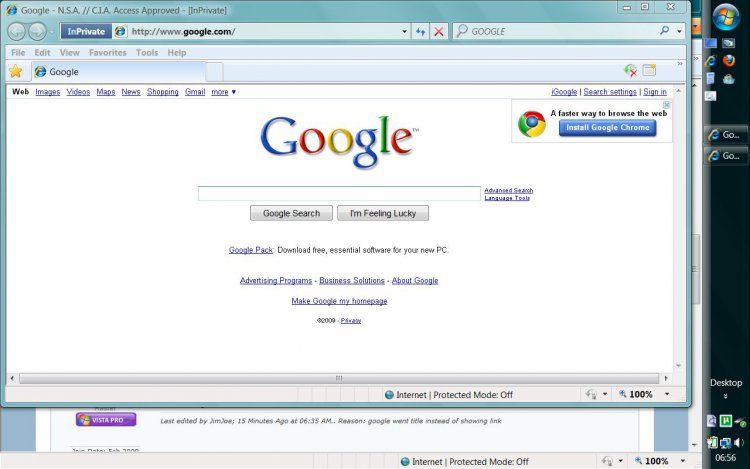The width and height of the screenshot is (750, 469).
Task: Open Favorites with the gold star icon
Action: click(x=16, y=72)
